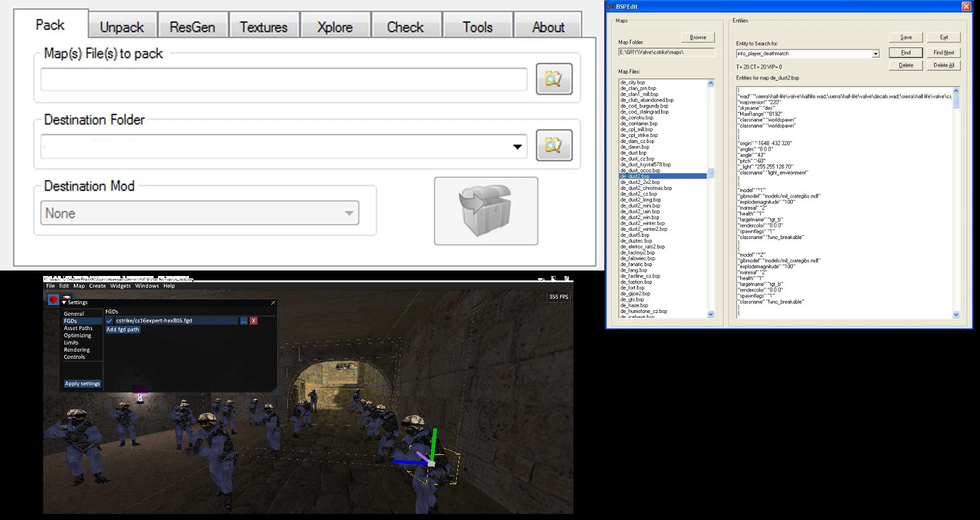
Task: Click the treasure chest icon to start packing
Action: pos(486,211)
